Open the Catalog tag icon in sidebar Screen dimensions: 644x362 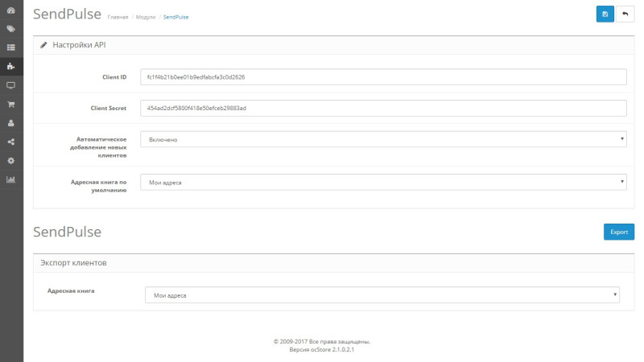(11, 29)
